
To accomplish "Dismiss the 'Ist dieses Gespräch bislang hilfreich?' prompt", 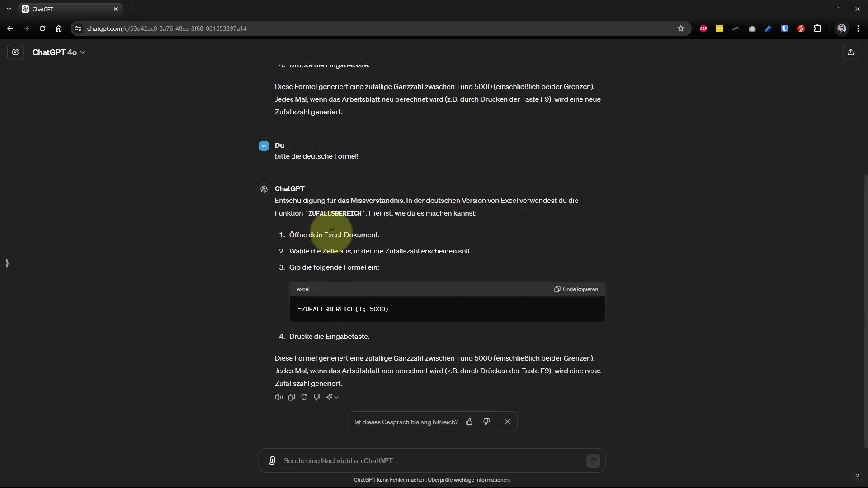I will point(508,422).
